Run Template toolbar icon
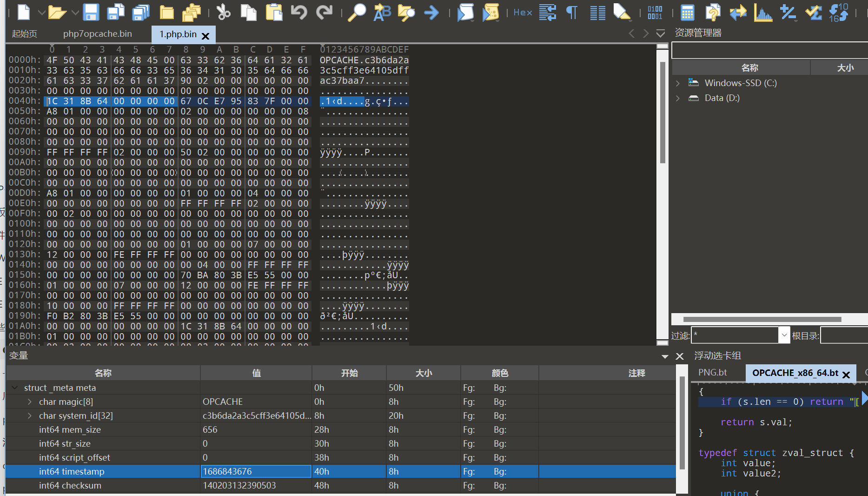Viewport: 868px width, 496px height. tap(490, 12)
